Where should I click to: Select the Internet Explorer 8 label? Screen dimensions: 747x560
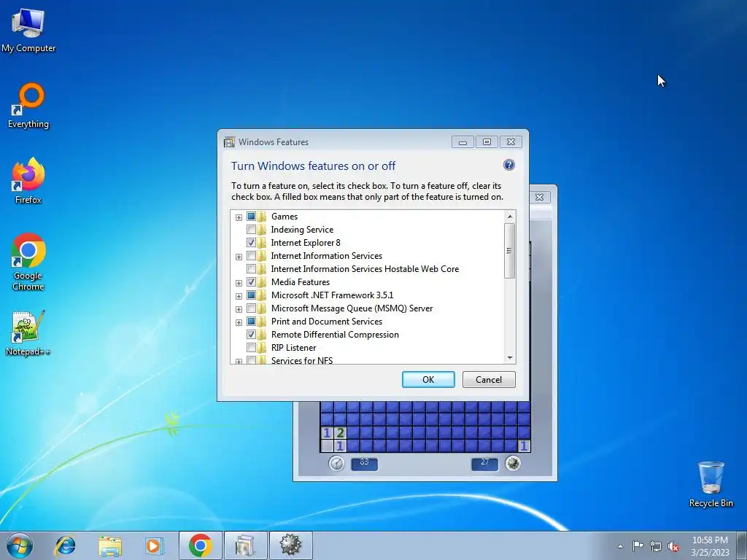[306, 242]
